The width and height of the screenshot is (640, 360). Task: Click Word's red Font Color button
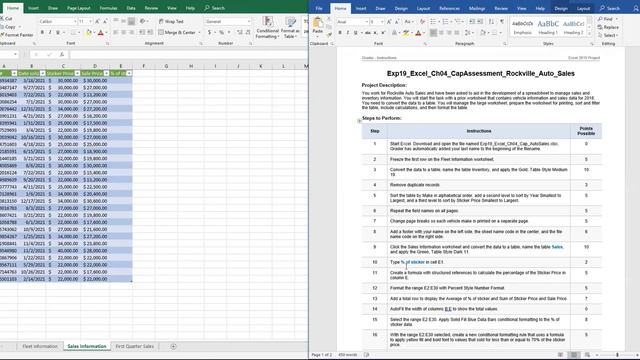click(418, 33)
